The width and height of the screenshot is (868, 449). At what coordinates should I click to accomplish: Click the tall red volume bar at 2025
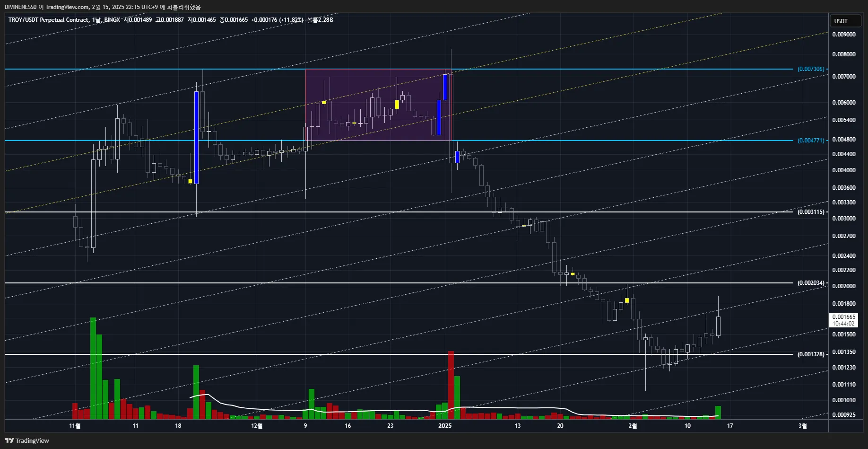451,385
